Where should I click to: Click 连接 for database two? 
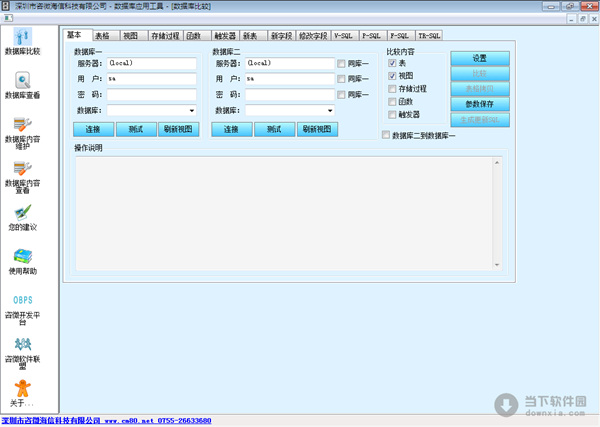click(x=232, y=129)
